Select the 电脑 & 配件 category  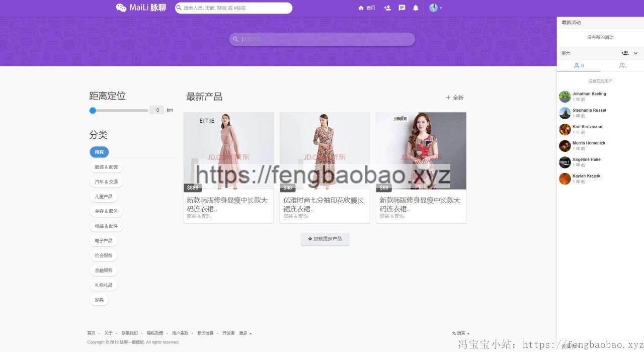(106, 226)
